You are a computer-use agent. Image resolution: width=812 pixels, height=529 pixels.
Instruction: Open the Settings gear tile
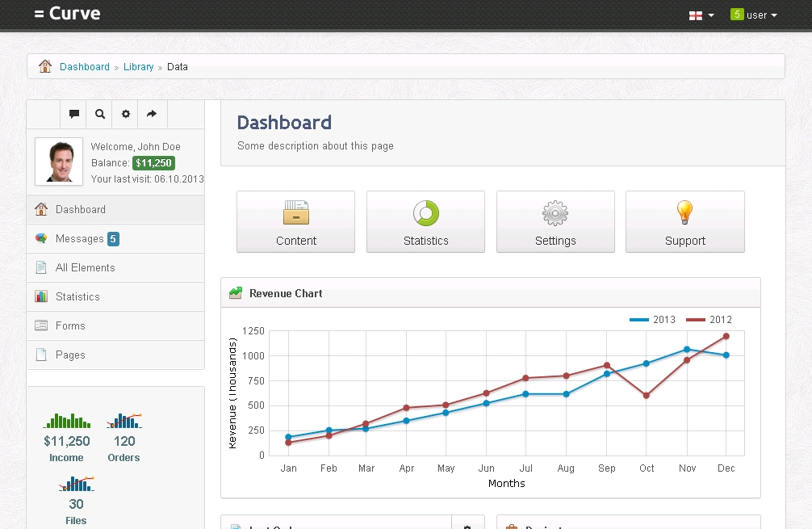(x=555, y=222)
